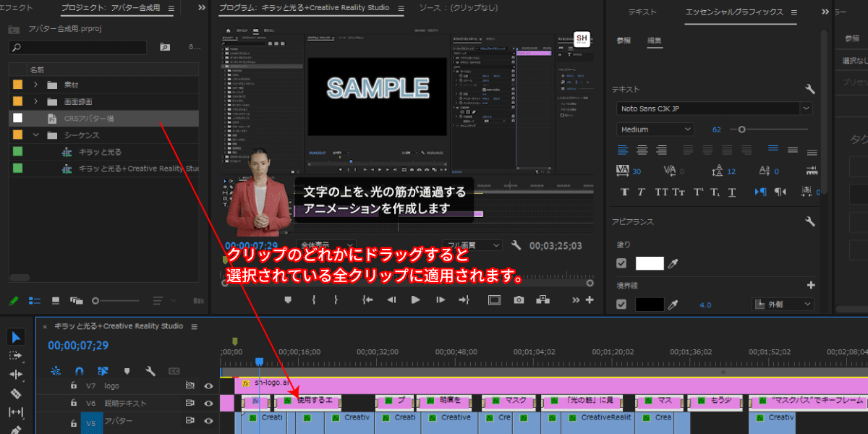
Task: Pick fill color with eyedropper
Action: (673, 264)
